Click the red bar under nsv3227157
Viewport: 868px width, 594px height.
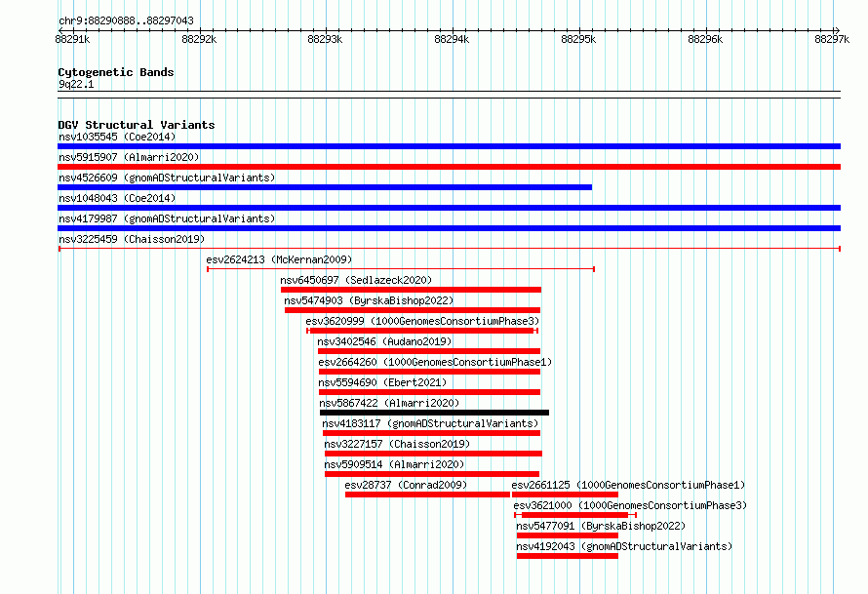(433, 454)
